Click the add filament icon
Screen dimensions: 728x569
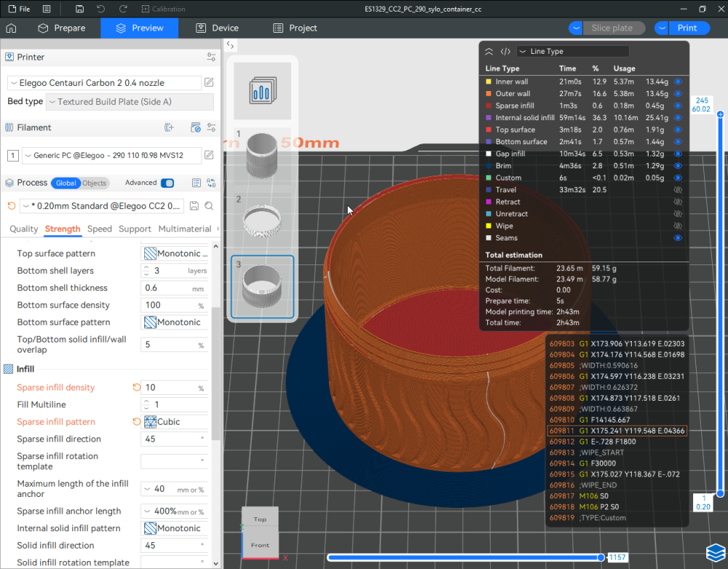[x=170, y=127]
